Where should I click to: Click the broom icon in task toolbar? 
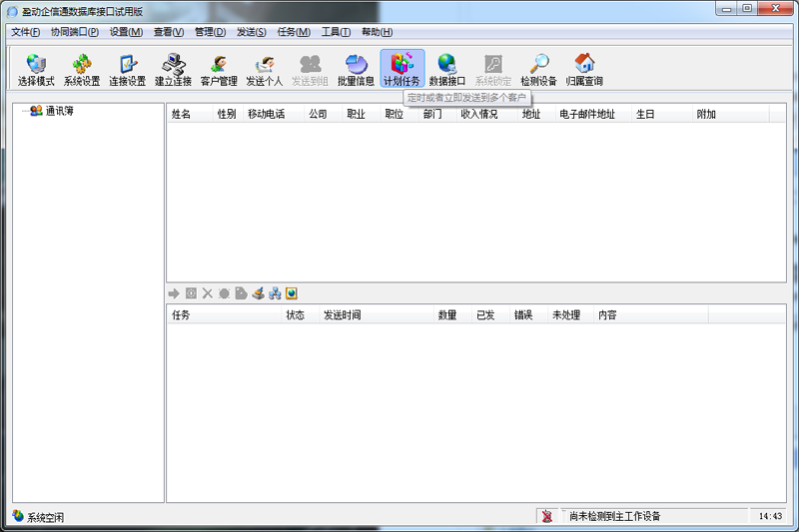tap(258, 293)
